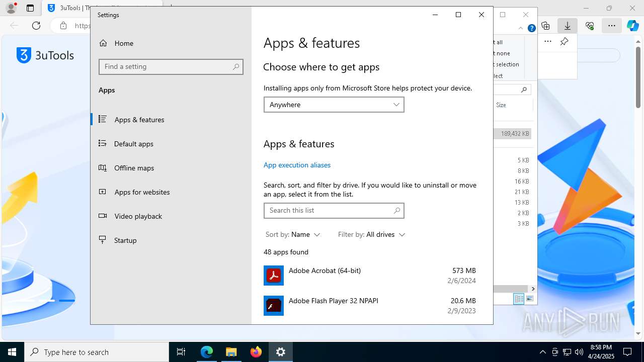Select Apps & features in the sidebar

[171, 120]
